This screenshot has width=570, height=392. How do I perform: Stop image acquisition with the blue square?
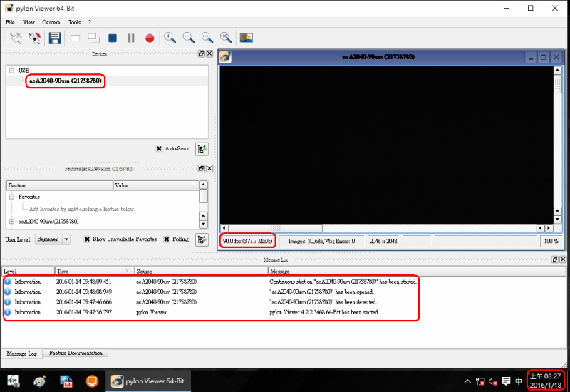point(113,38)
